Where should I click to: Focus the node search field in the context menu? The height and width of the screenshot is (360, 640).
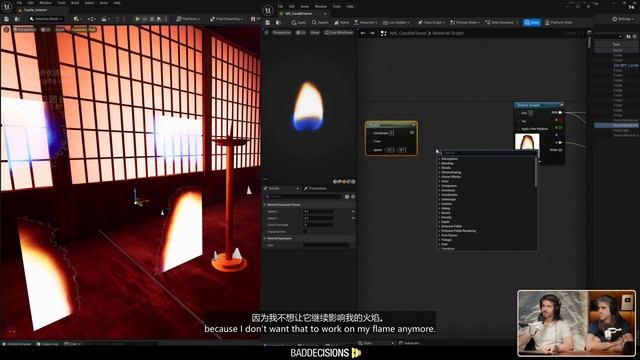point(487,153)
